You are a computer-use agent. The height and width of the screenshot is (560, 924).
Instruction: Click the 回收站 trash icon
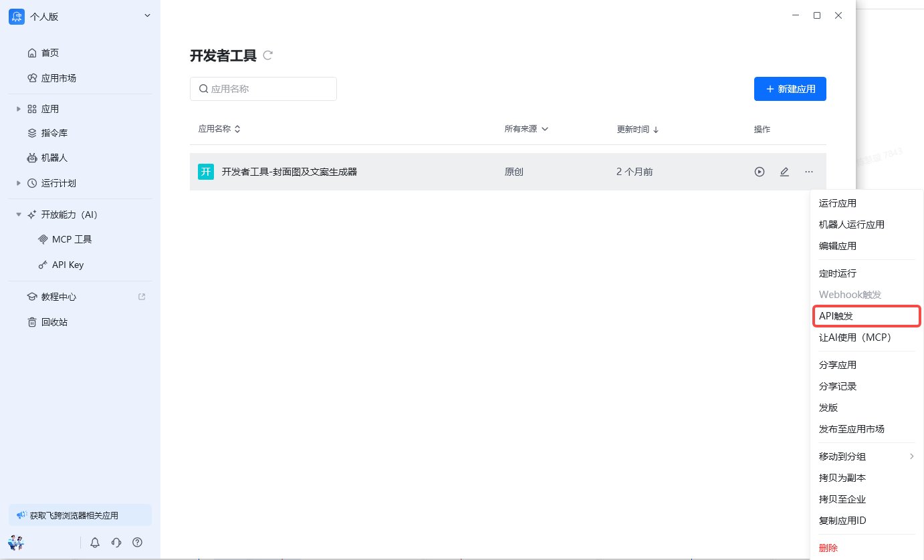point(31,322)
